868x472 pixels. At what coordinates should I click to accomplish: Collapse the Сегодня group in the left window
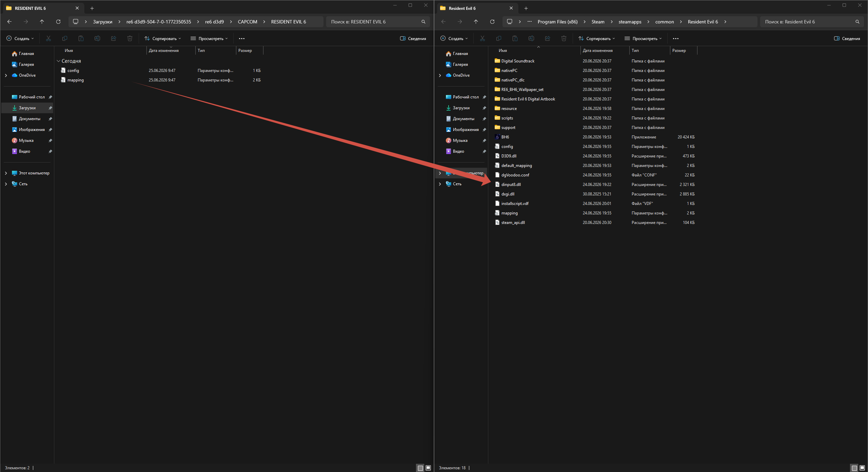(x=58, y=61)
